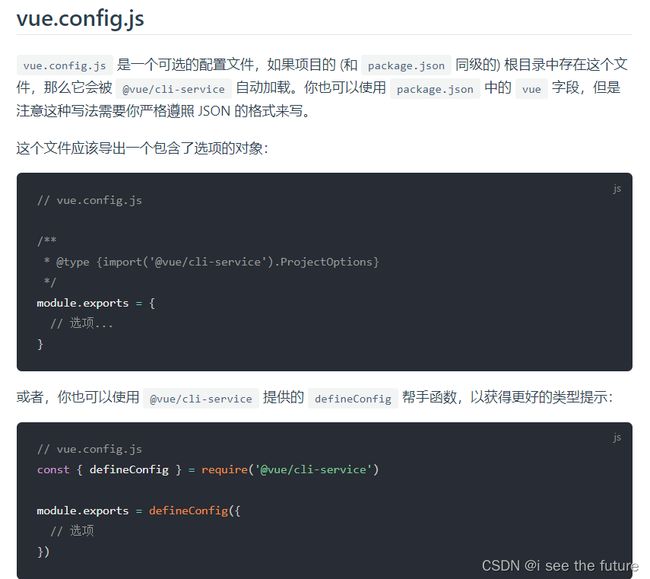
Task: Click the orange defineConfig call
Action: (189, 511)
